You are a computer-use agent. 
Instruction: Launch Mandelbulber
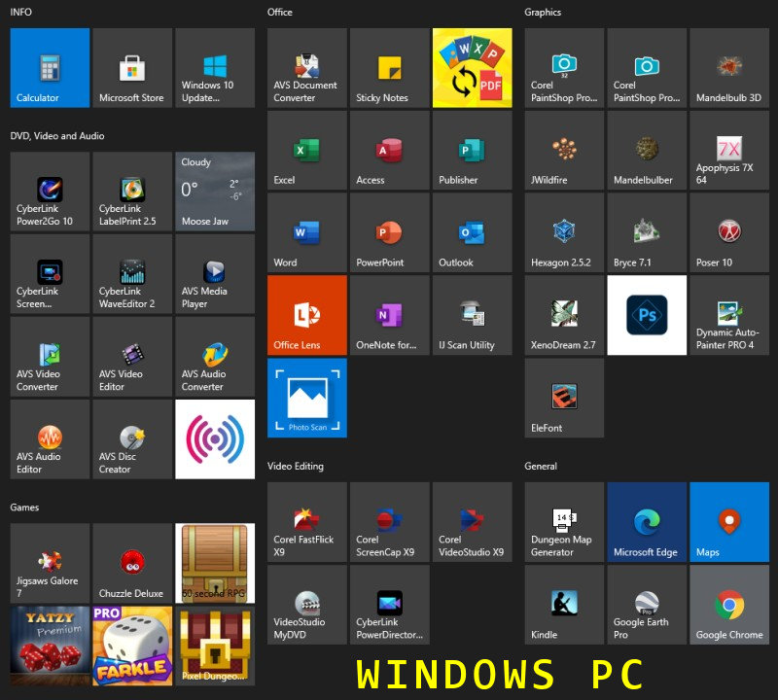[x=647, y=151]
